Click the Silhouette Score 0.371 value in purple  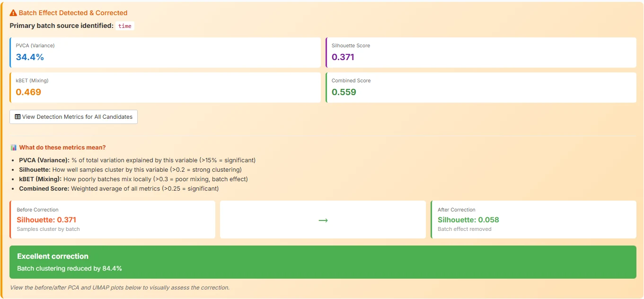(343, 57)
